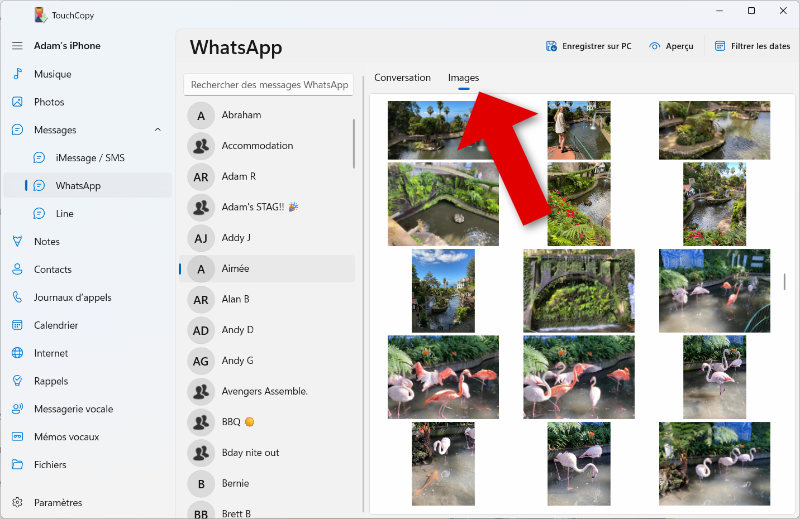Open the Messages chat bubble icon
Image resolution: width=800 pixels, height=519 pixels.
17,130
